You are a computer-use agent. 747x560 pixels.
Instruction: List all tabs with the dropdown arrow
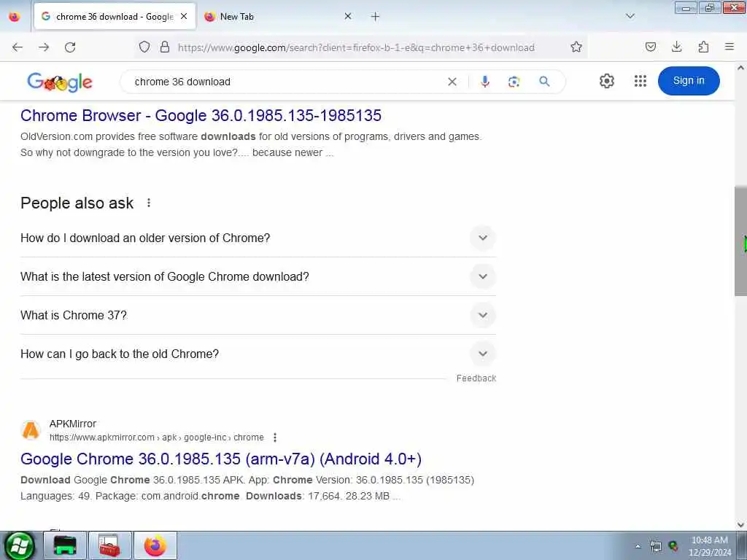pyautogui.click(x=630, y=16)
